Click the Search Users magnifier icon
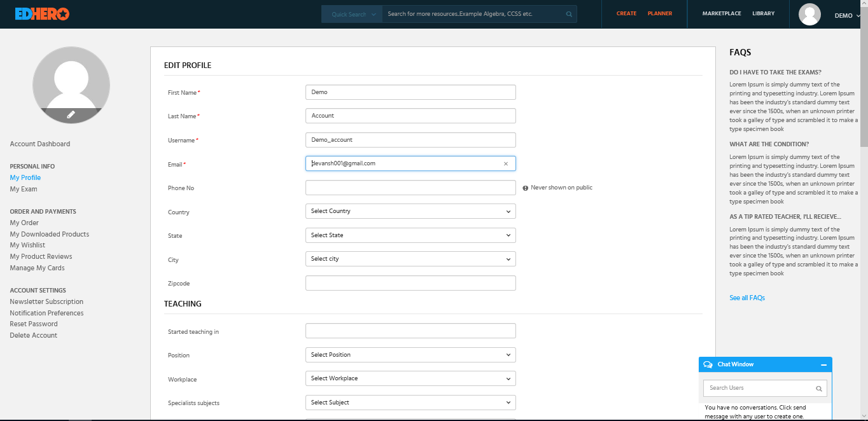Viewport: 868px width, 421px height. [819, 389]
